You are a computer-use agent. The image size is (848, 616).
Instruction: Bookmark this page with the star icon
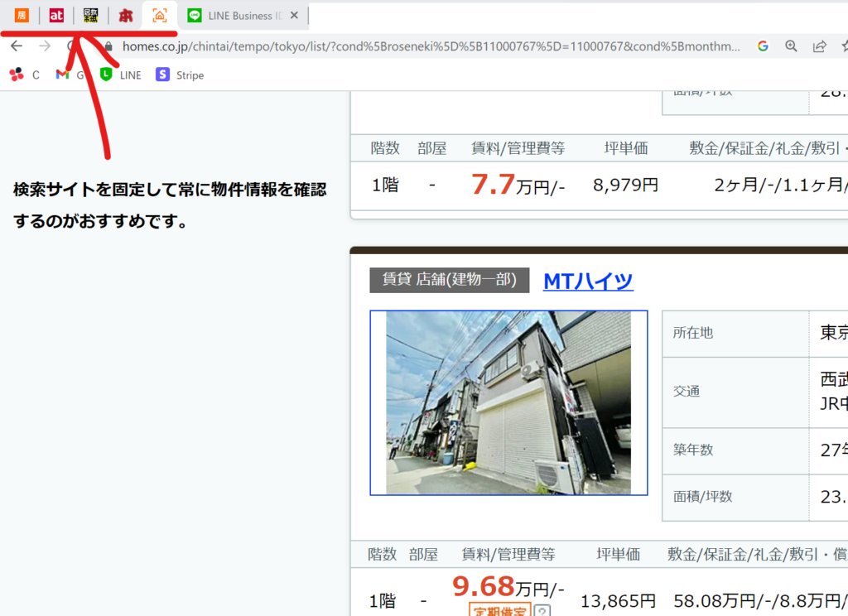coord(842,46)
